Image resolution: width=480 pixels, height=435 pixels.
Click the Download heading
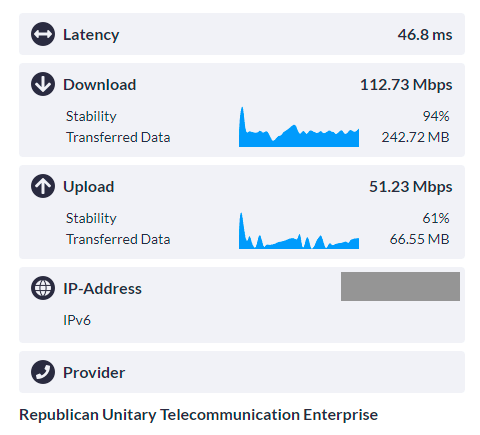100,85
